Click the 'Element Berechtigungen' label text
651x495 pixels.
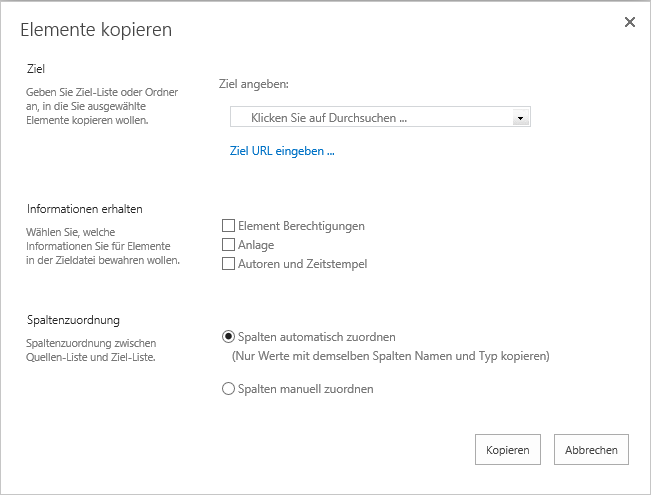point(301,226)
